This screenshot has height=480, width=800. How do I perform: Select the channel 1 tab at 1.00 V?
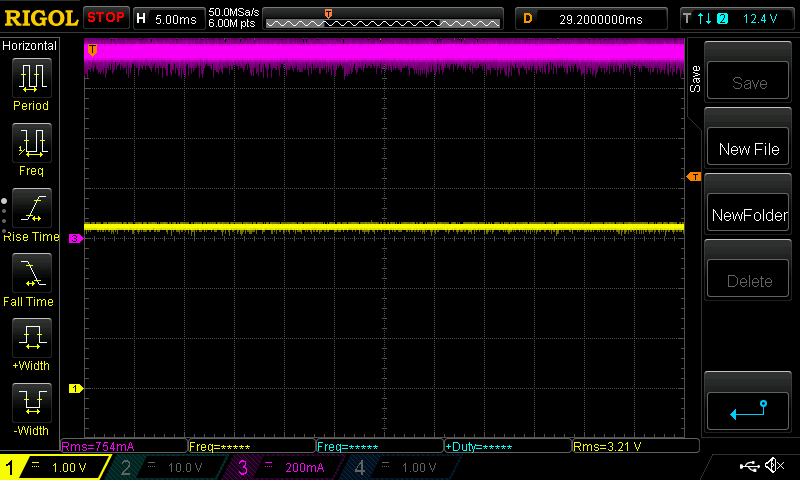click(55, 467)
